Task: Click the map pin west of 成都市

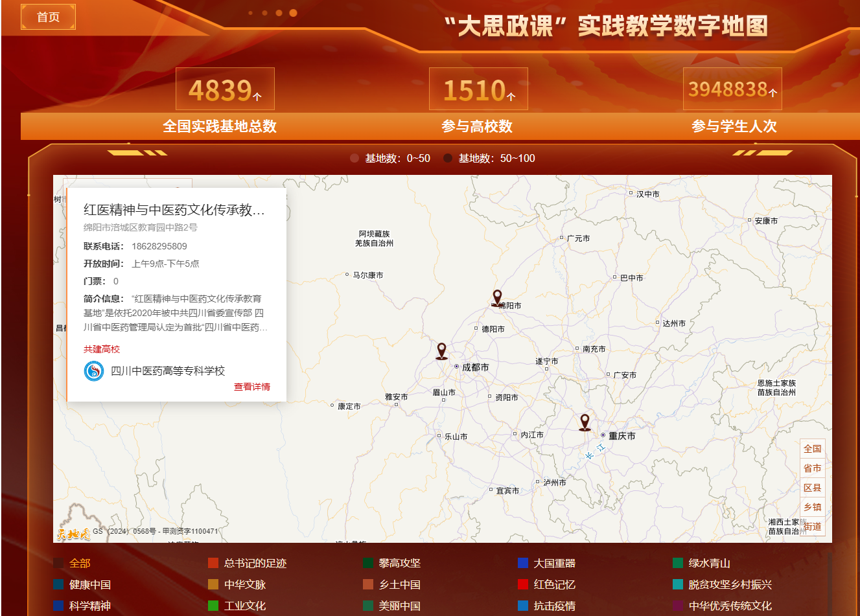Action: 441,351
